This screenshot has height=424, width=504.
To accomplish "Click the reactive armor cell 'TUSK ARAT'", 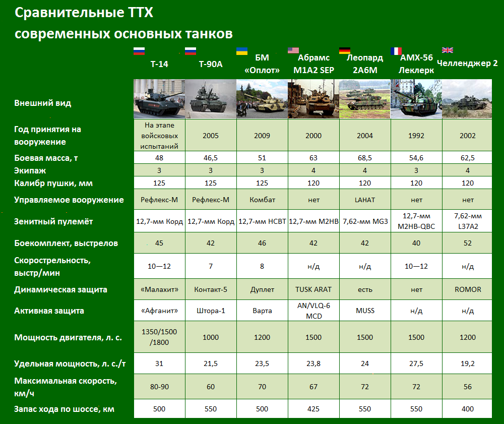I will tap(313, 289).
